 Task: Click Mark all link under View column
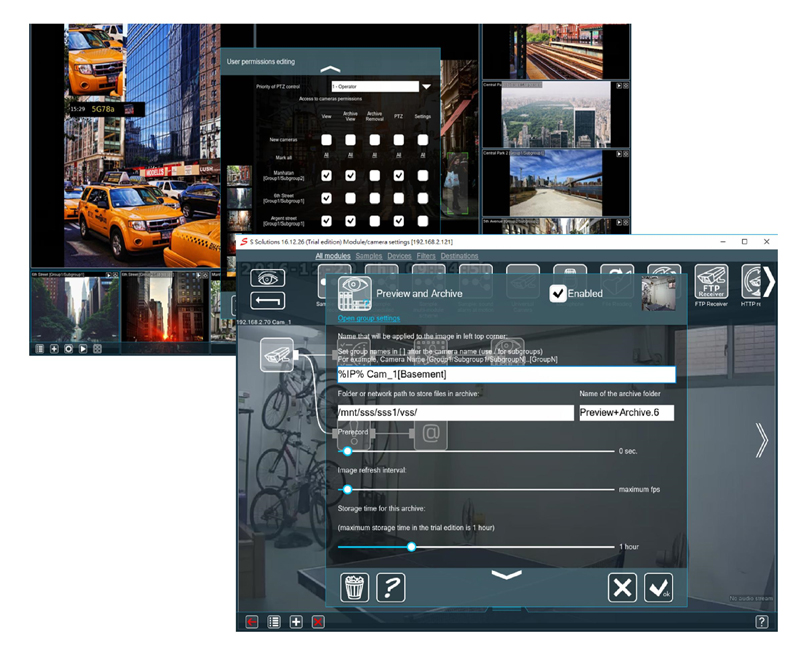click(x=327, y=155)
